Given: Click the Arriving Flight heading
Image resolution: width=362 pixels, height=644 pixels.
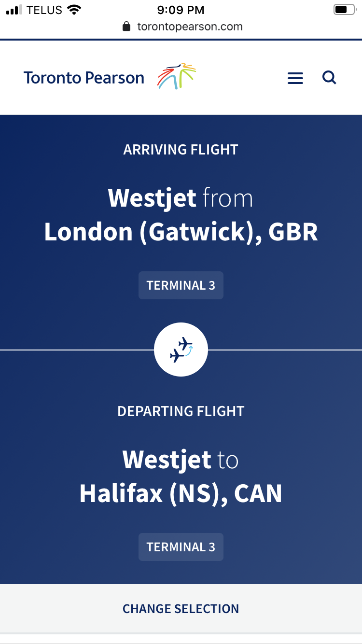Looking at the screenshot, I should [181, 150].
